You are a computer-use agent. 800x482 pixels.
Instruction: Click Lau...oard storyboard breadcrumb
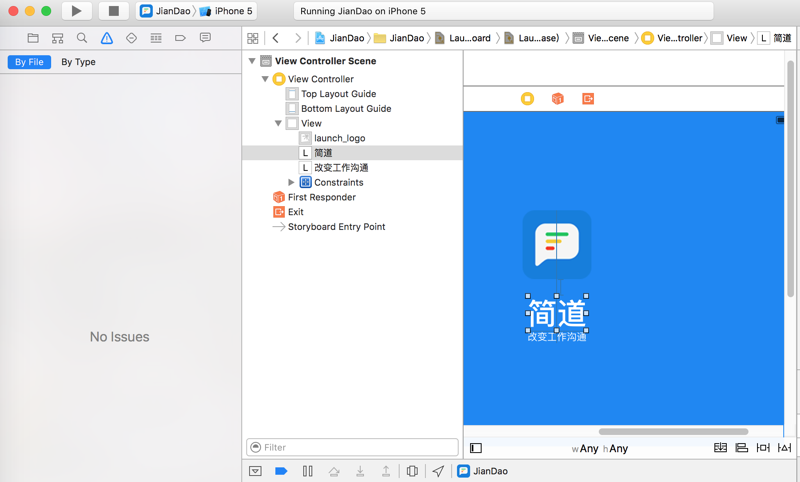point(463,38)
